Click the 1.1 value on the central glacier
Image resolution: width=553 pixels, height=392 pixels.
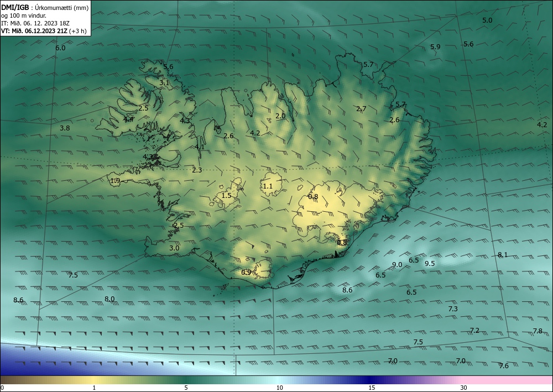268,186
